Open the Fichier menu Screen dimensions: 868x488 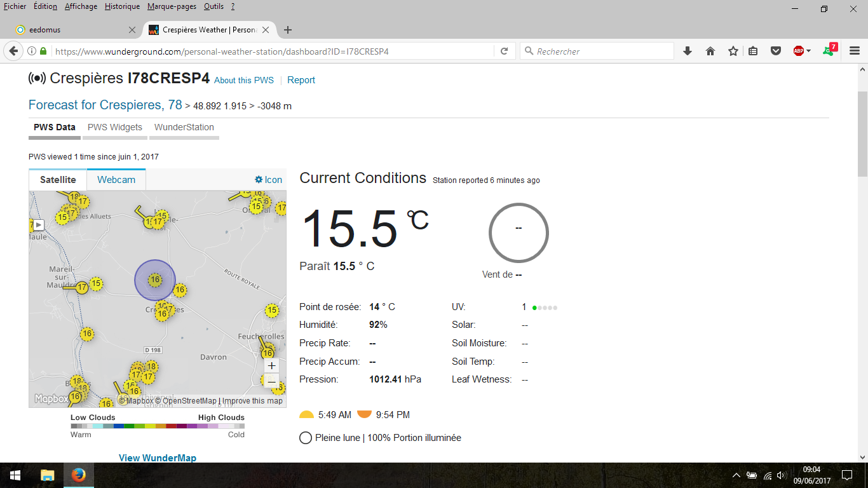pyautogui.click(x=15, y=6)
